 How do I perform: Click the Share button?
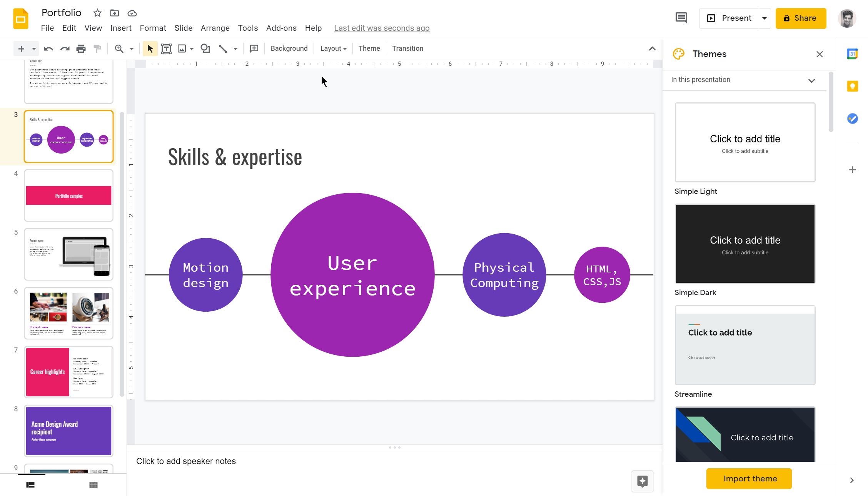pyautogui.click(x=801, y=18)
